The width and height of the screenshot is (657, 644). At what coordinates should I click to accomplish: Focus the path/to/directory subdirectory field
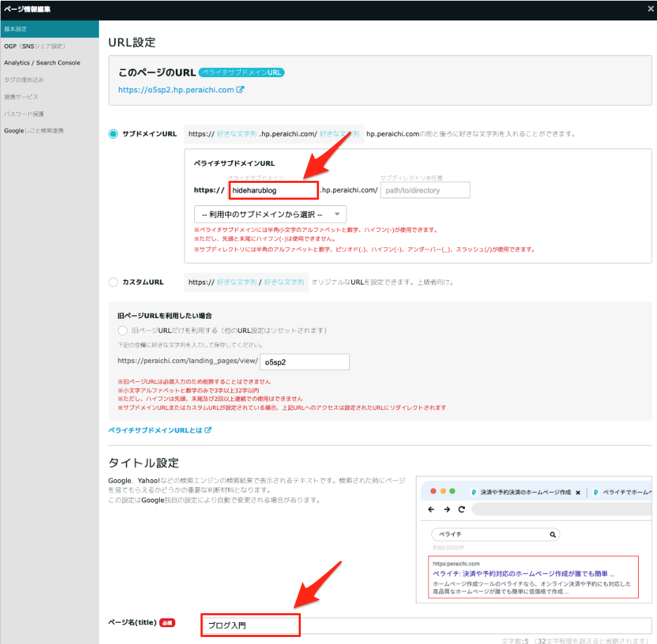pos(424,190)
